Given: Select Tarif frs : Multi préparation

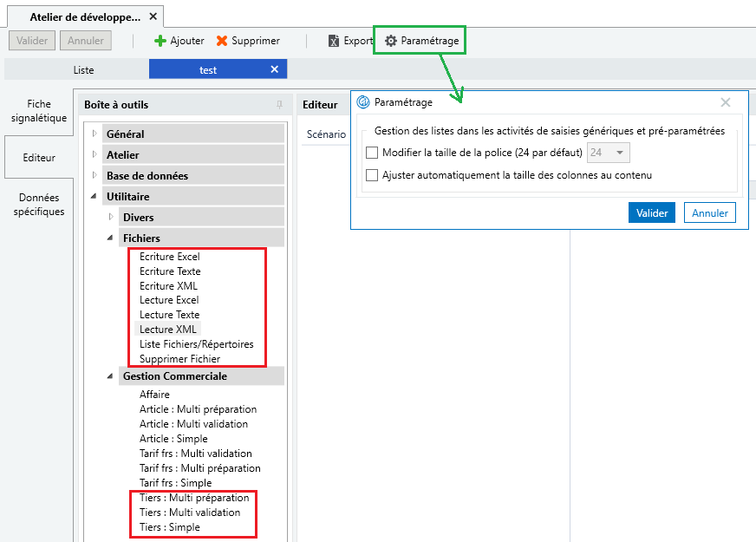Looking at the screenshot, I should (200, 468).
